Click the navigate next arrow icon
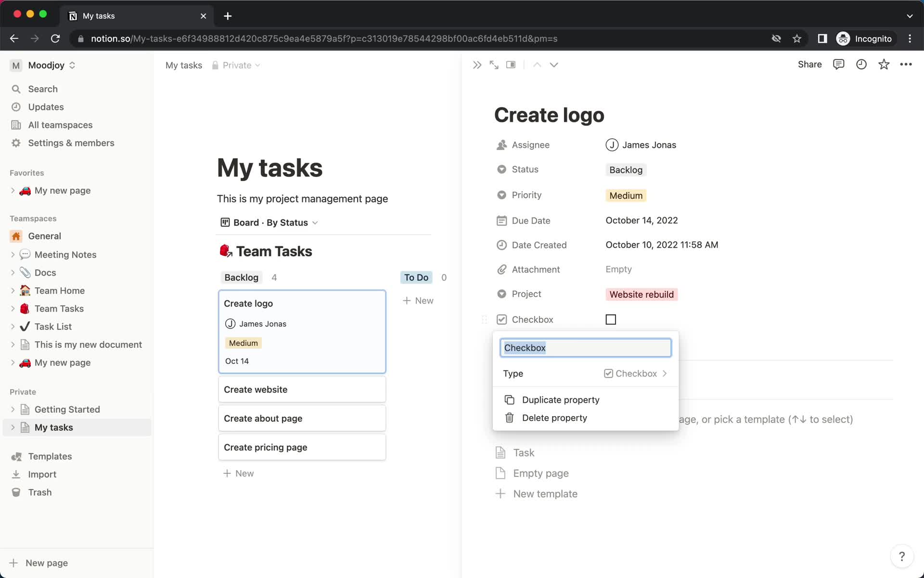 [554, 65]
